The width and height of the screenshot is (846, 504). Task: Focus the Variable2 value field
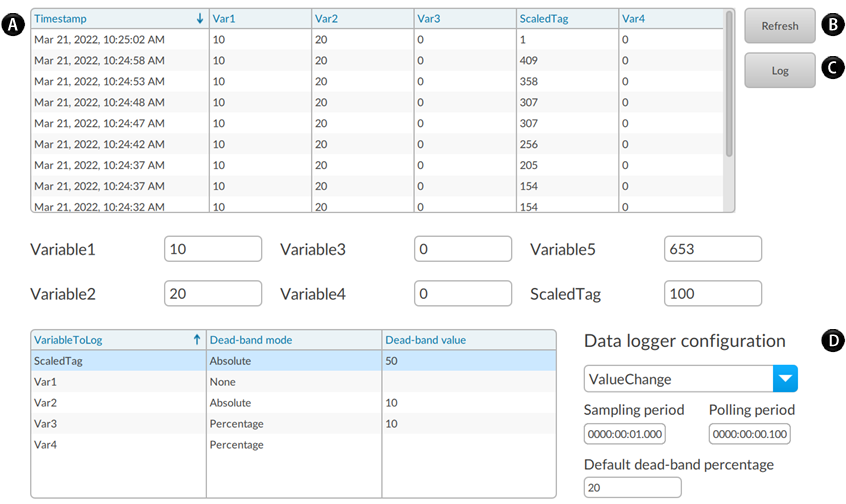tap(212, 294)
